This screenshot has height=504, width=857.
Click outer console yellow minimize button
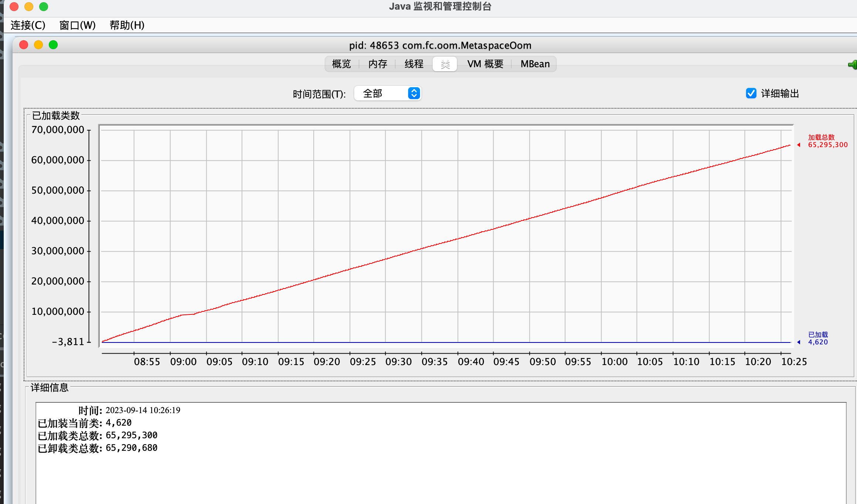(29, 7)
